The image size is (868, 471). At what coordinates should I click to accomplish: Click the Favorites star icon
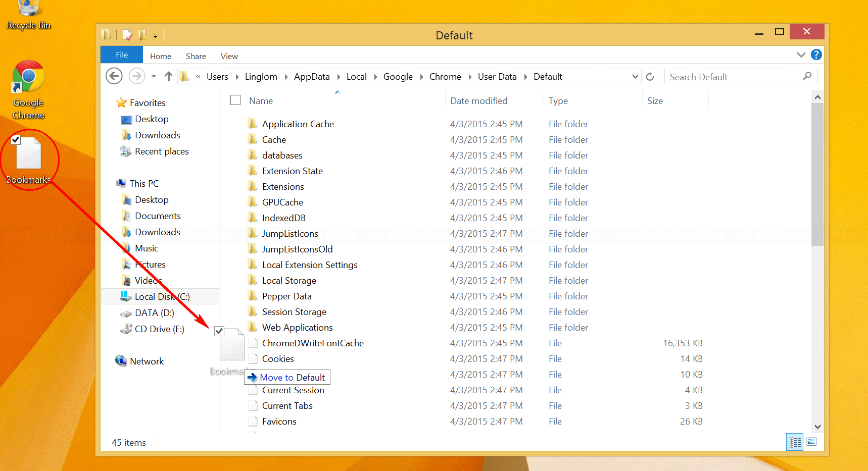(x=121, y=102)
